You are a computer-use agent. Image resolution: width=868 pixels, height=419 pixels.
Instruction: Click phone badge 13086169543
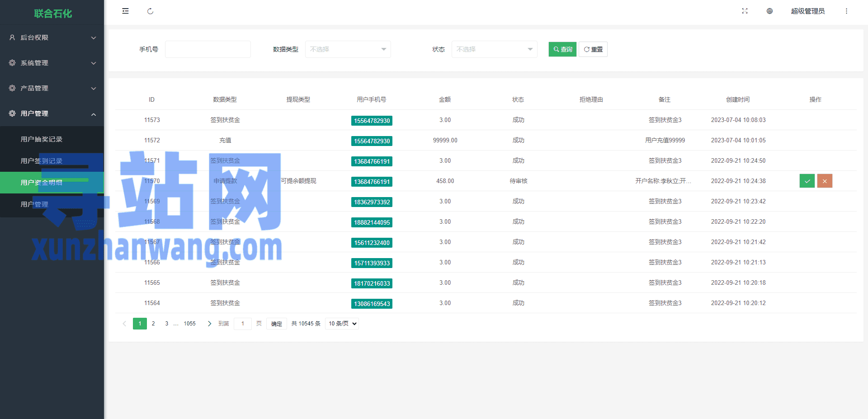coord(372,304)
